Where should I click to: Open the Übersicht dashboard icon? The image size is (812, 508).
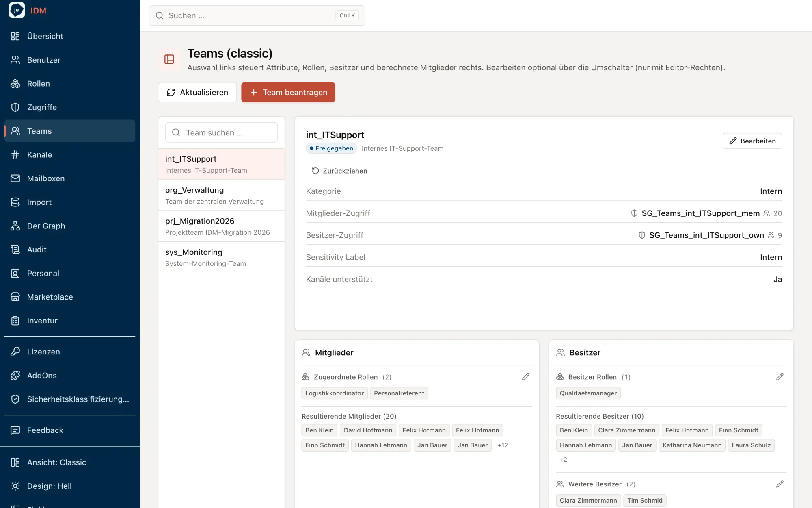click(x=15, y=36)
